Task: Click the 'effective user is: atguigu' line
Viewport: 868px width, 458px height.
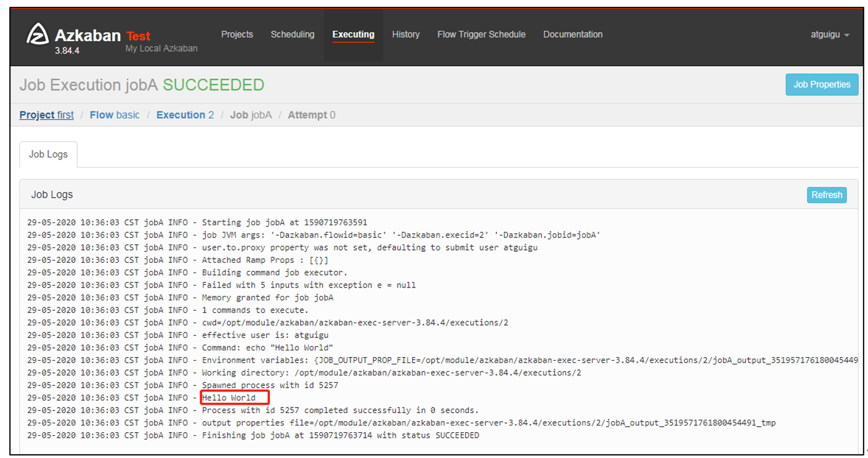Action: pos(178,335)
